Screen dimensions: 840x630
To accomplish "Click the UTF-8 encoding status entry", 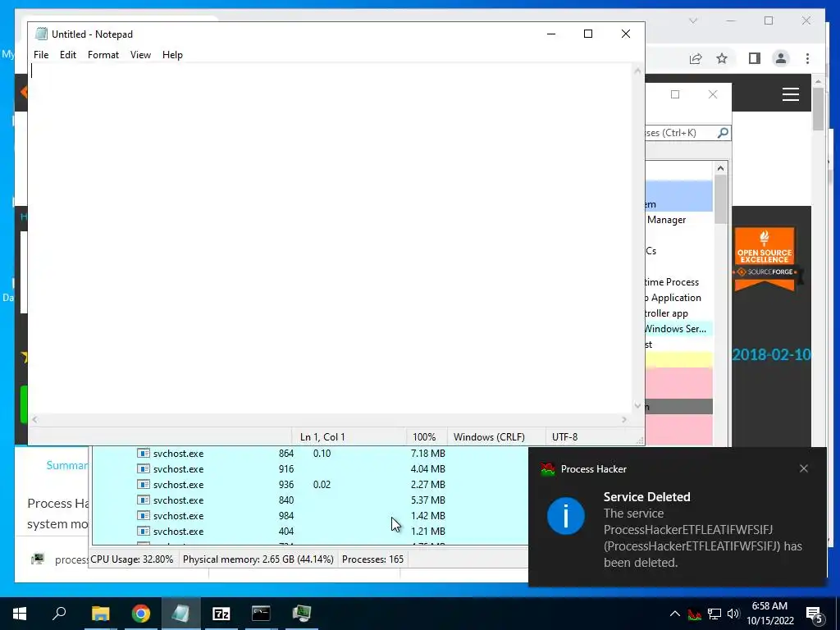I will point(564,437).
